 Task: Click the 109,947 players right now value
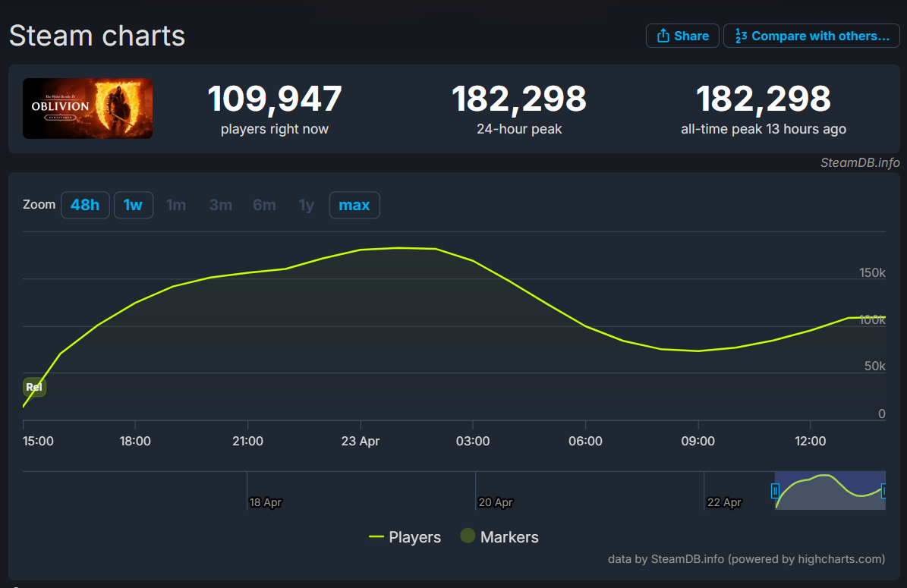275,99
